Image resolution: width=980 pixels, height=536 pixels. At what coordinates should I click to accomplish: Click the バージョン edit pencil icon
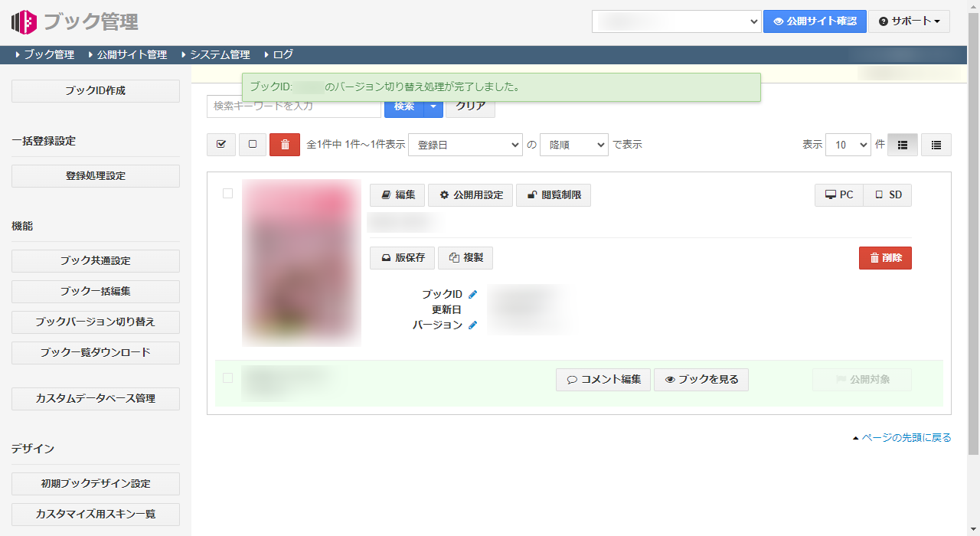pyautogui.click(x=472, y=325)
